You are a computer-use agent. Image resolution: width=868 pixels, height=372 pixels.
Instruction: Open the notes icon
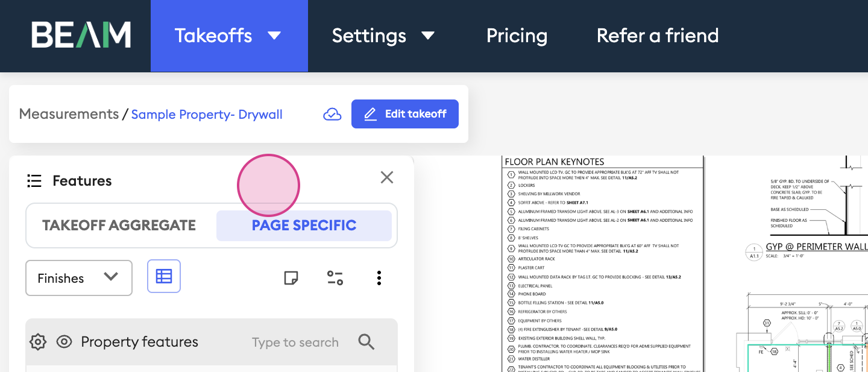coord(291,278)
